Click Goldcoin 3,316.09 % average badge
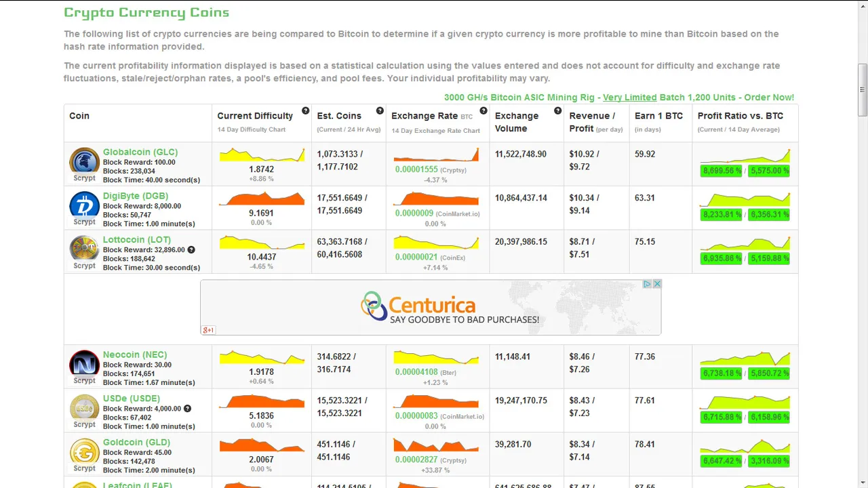 coord(769,461)
